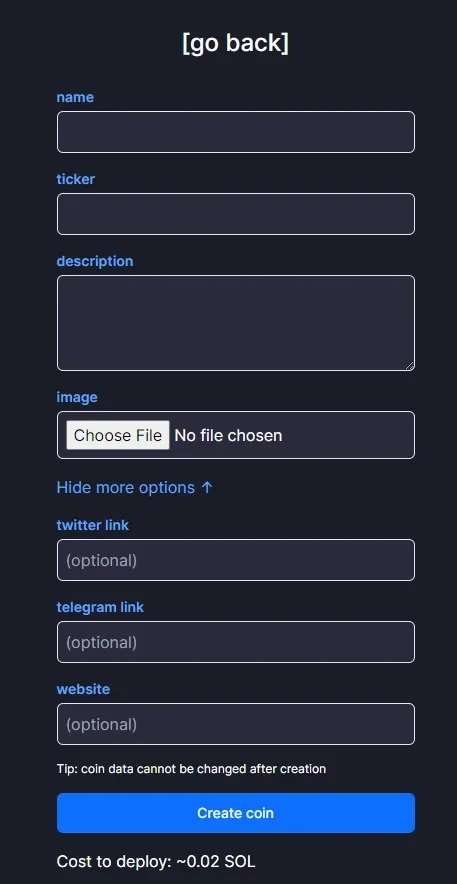Click the [go back] link

(x=236, y=43)
